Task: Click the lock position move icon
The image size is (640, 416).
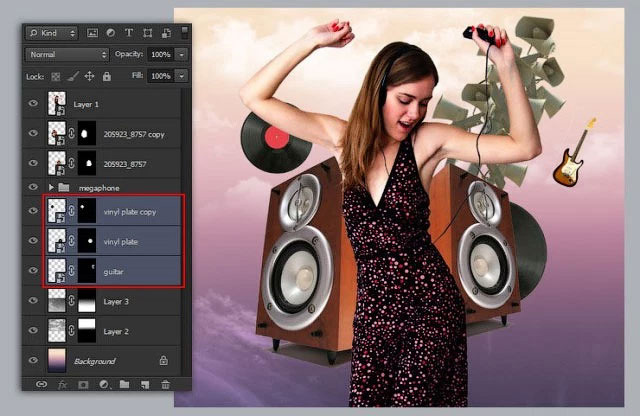Action: [x=89, y=76]
